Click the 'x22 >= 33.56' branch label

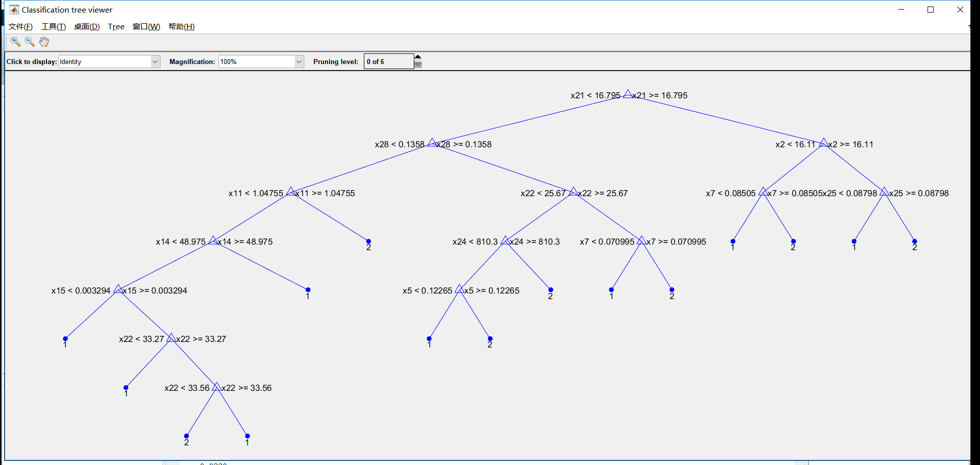click(247, 388)
